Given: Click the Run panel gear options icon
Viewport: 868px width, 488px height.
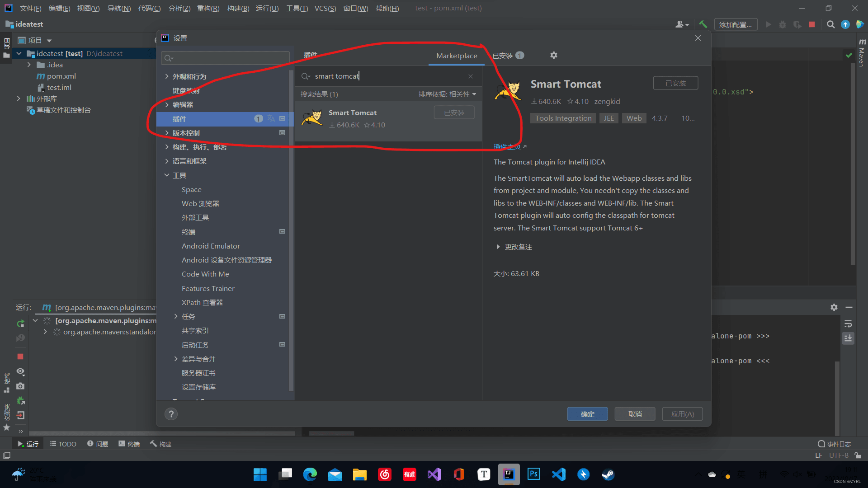Looking at the screenshot, I should [834, 307].
